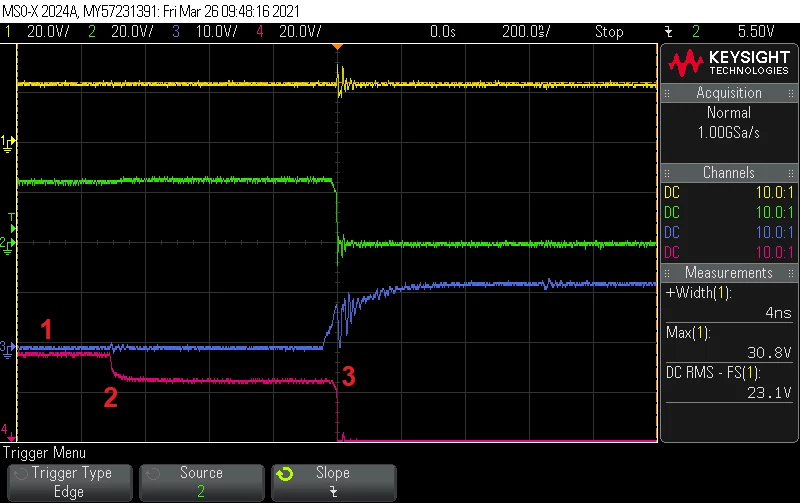Select the channel 1 ground marker
800x503 pixels.
8,143
